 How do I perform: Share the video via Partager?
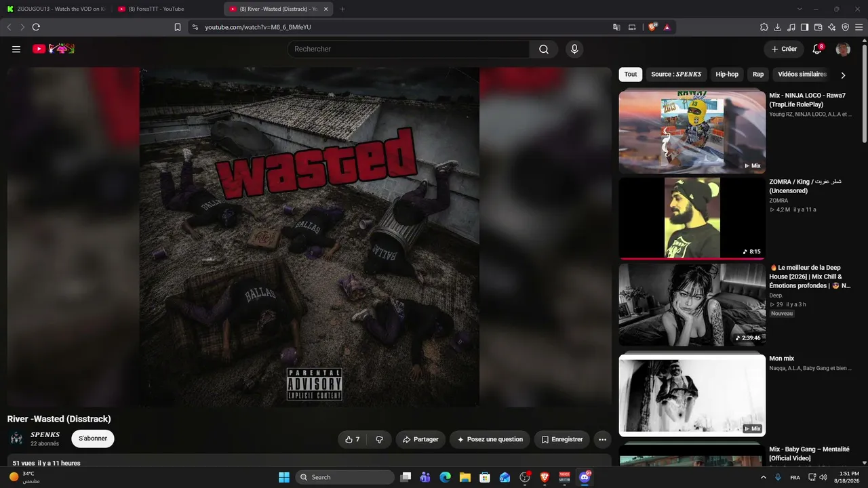coord(420,439)
